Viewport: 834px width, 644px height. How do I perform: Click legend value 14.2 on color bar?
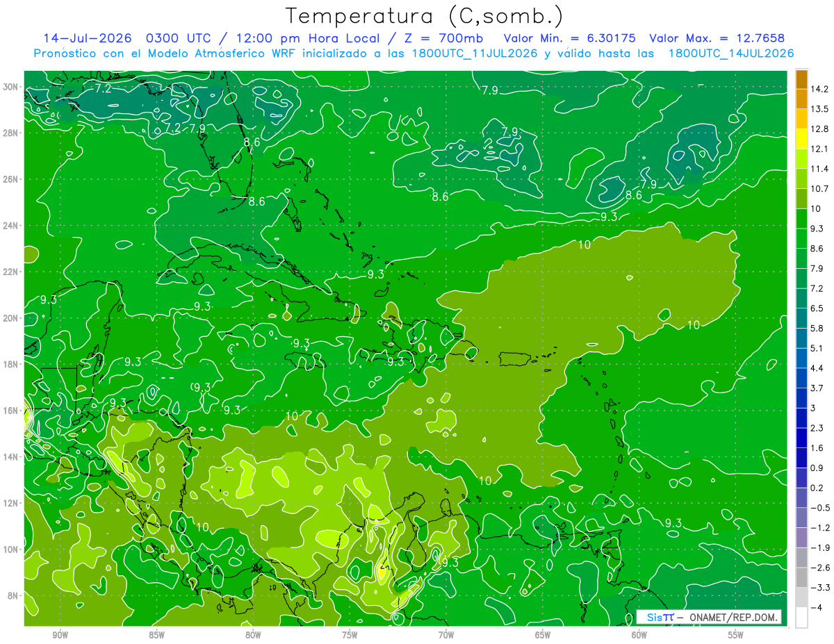tap(821, 89)
